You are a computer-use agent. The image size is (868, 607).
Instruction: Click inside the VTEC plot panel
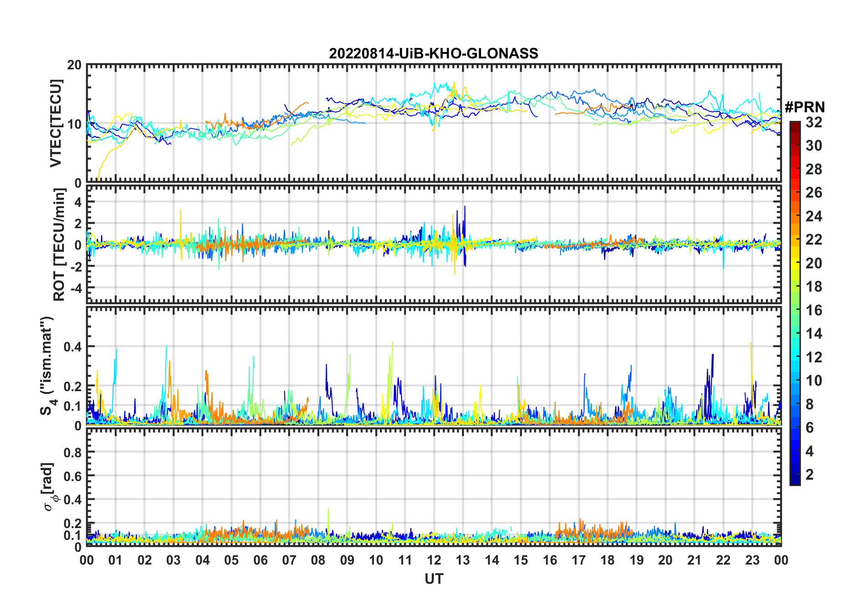[x=434, y=123]
